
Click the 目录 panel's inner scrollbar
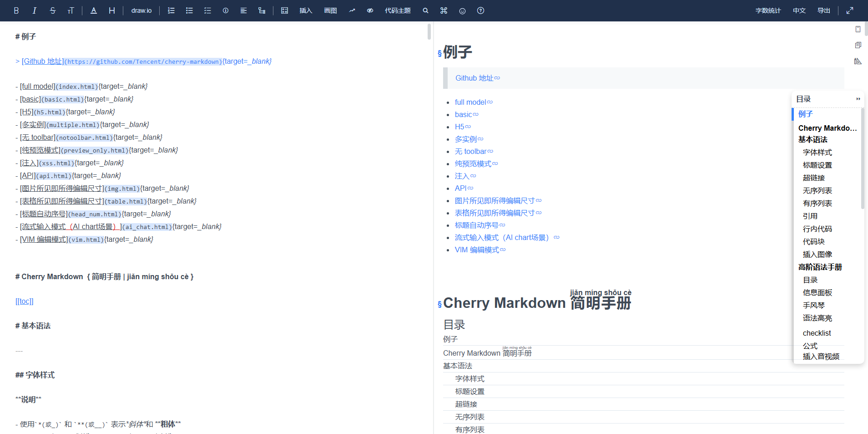[x=863, y=158]
